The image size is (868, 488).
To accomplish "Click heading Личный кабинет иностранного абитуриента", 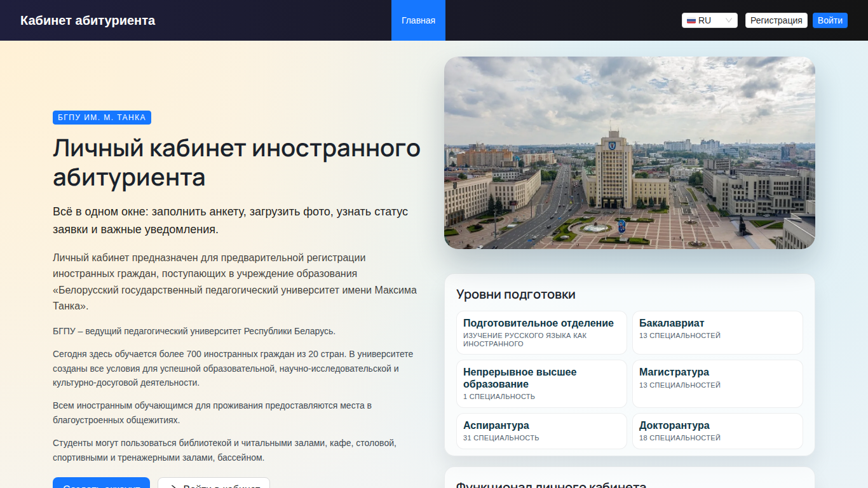I will click(236, 163).
